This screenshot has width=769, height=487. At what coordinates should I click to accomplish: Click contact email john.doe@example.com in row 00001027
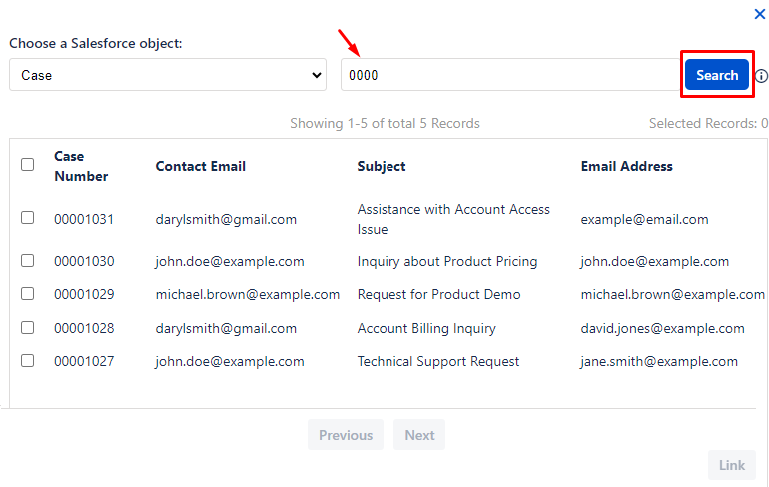click(230, 361)
